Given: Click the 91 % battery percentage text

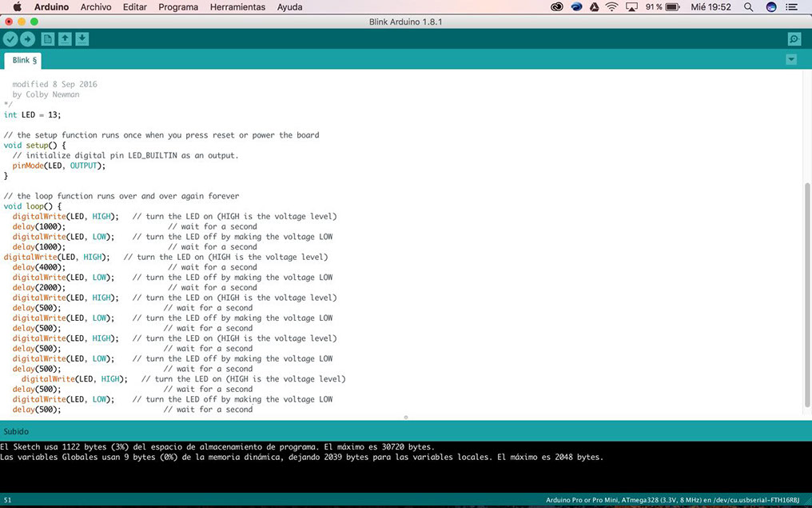Looking at the screenshot, I should (654, 7).
